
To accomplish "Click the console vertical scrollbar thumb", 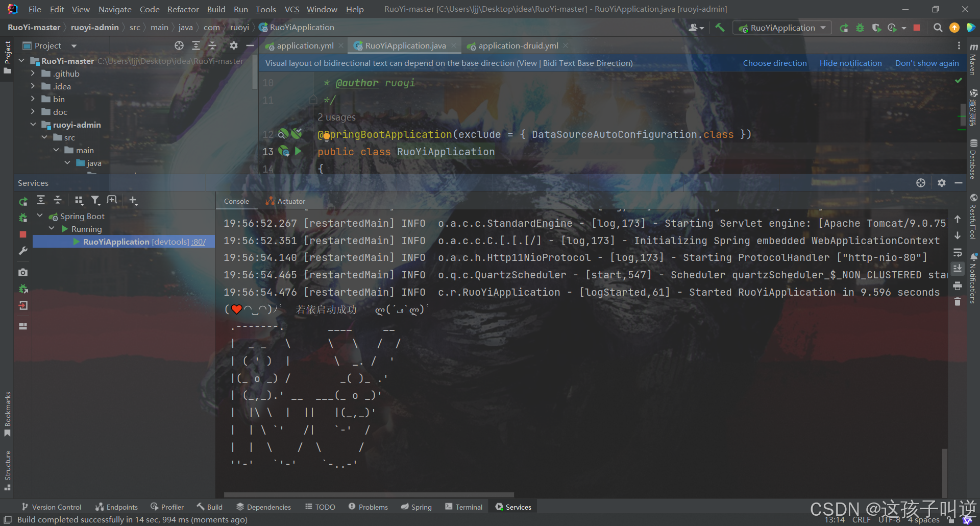I will (945, 472).
